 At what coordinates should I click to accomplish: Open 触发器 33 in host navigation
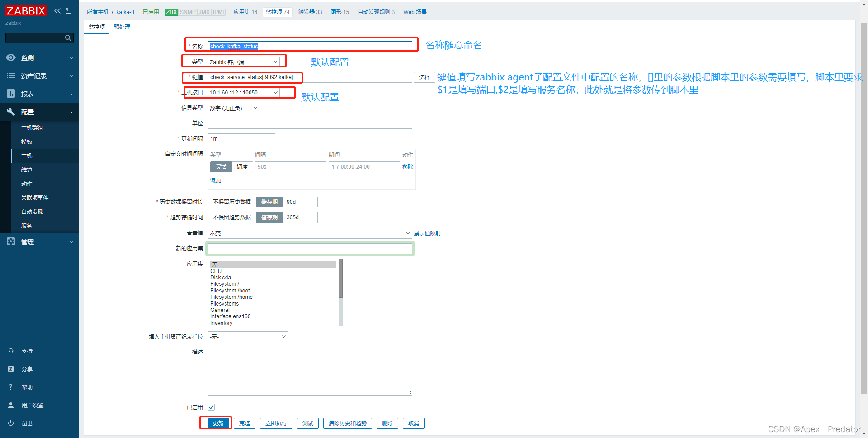[310, 12]
